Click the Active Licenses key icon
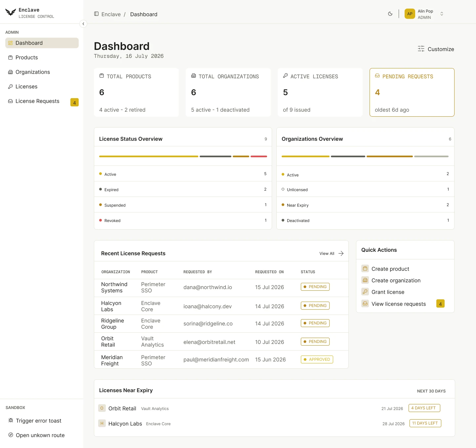This screenshot has width=476, height=448. 286,76
